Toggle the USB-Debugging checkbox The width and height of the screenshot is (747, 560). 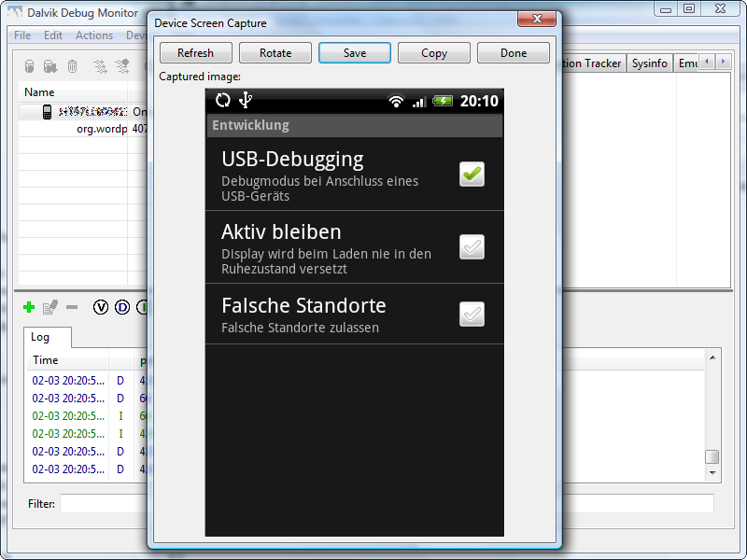(472, 174)
